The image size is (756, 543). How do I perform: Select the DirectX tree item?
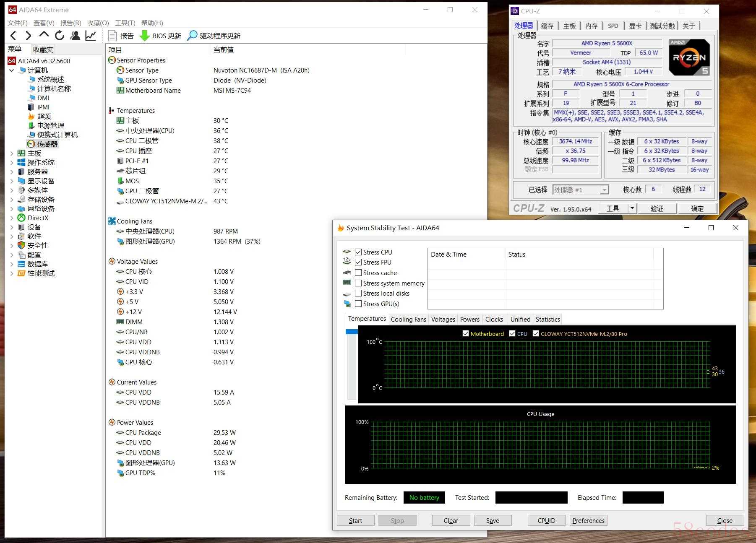pos(38,218)
